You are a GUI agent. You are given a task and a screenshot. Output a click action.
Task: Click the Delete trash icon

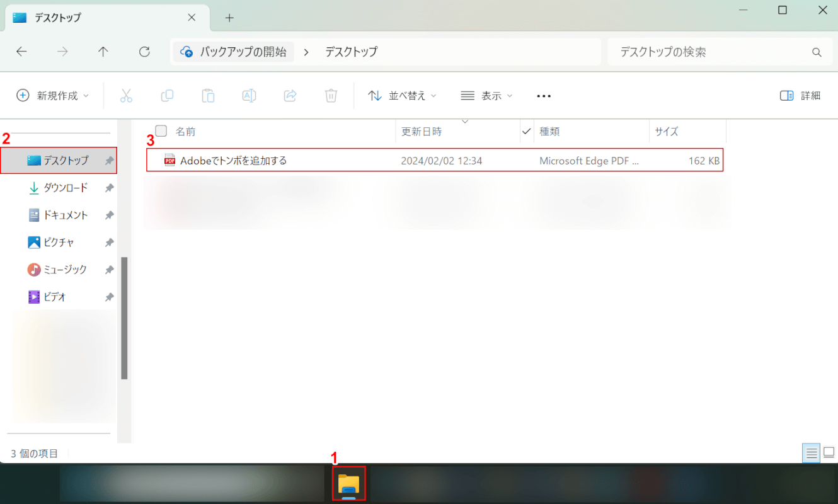331,96
